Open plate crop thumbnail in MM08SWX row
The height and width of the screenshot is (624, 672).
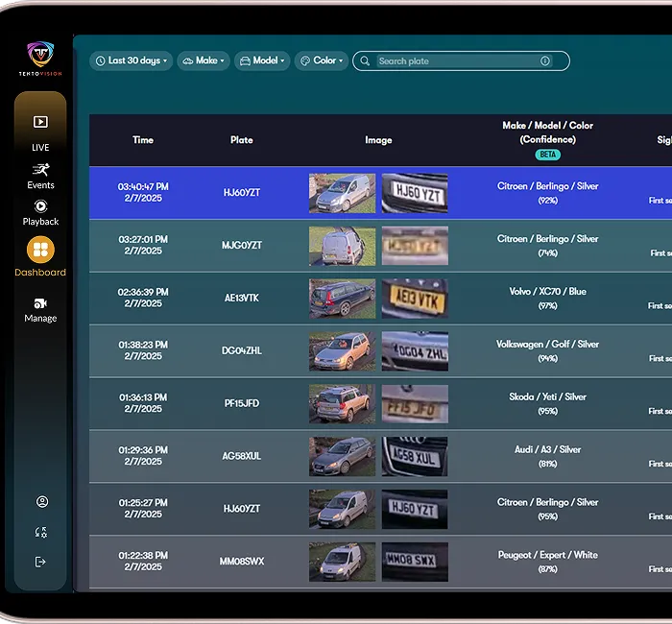point(415,562)
